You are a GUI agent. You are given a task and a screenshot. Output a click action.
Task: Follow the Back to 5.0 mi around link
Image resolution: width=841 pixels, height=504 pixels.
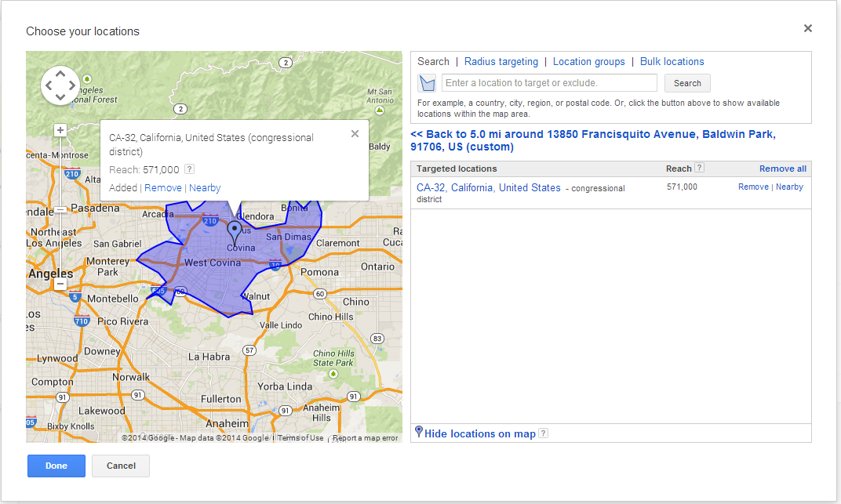(x=592, y=140)
